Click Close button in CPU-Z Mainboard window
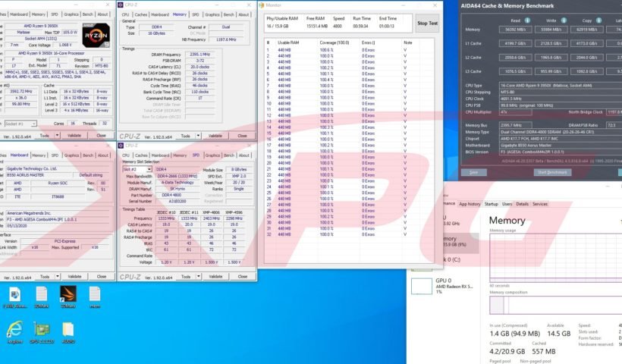The width and height of the screenshot is (622, 364). pos(102,276)
